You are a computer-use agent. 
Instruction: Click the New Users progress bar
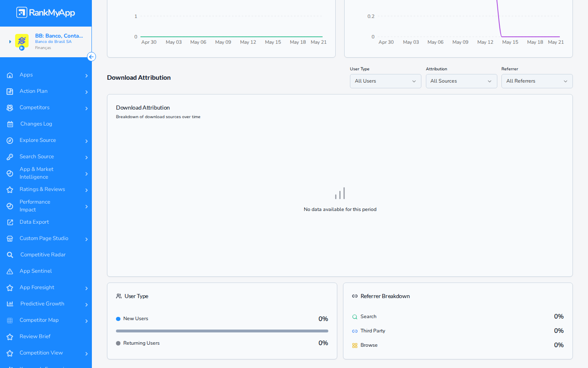(222, 331)
